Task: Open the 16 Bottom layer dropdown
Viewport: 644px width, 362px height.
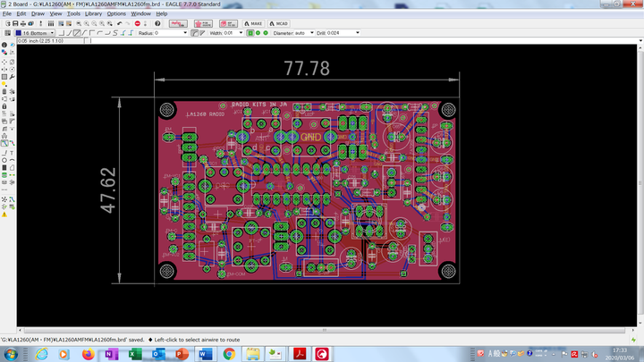Action: [x=35, y=33]
